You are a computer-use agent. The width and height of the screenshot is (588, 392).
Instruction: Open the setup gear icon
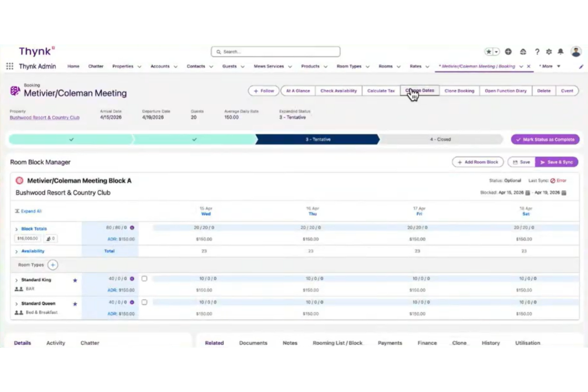[549, 52]
